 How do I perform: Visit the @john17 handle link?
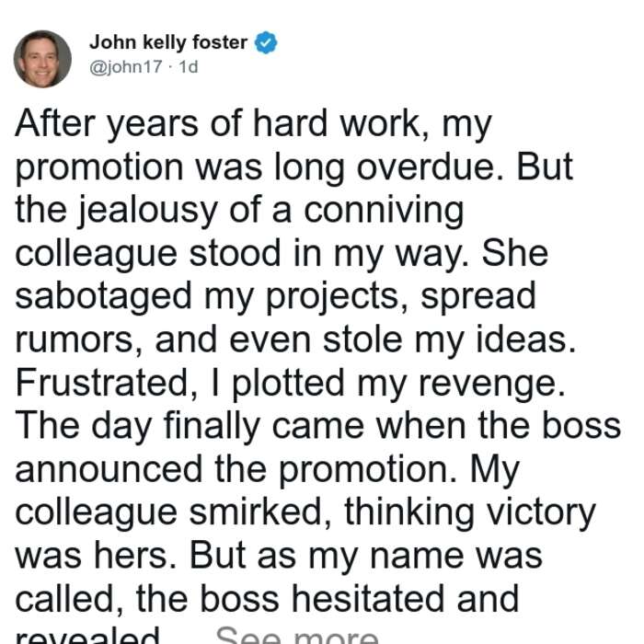126,67
